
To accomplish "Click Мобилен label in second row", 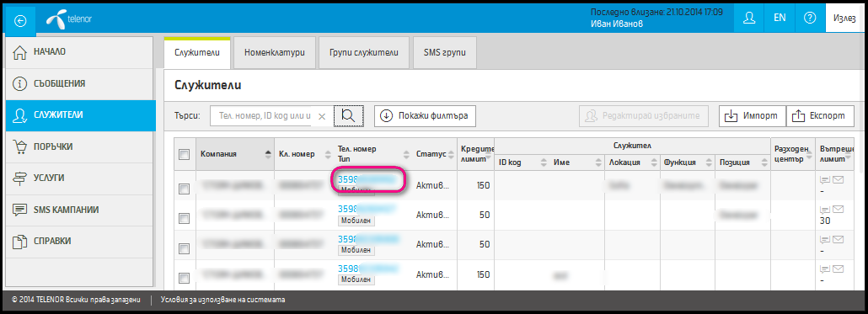I will pos(356,220).
